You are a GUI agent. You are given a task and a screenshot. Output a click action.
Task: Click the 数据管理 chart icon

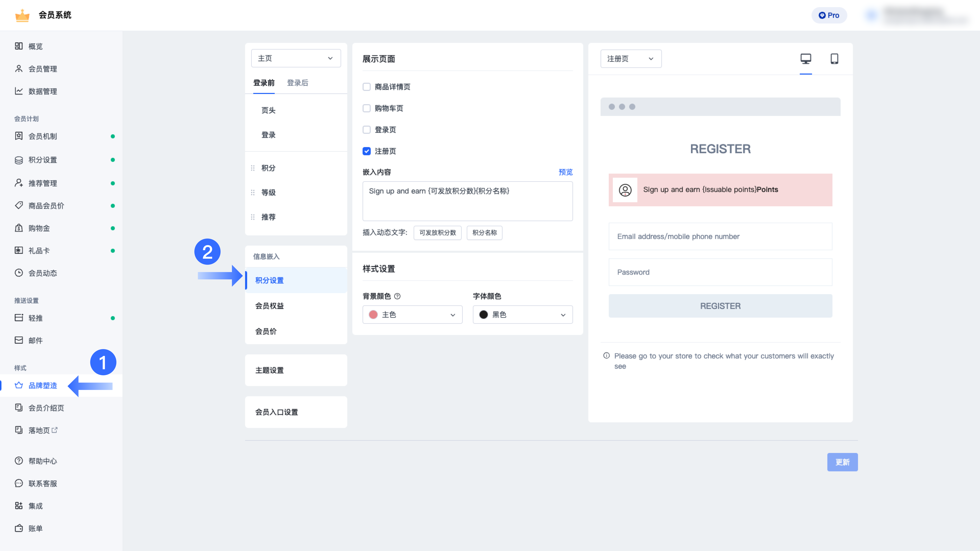click(x=19, y=91)
